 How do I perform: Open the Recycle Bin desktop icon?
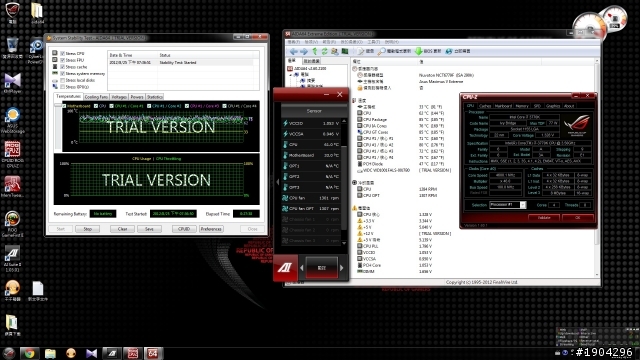click(13, 48)
